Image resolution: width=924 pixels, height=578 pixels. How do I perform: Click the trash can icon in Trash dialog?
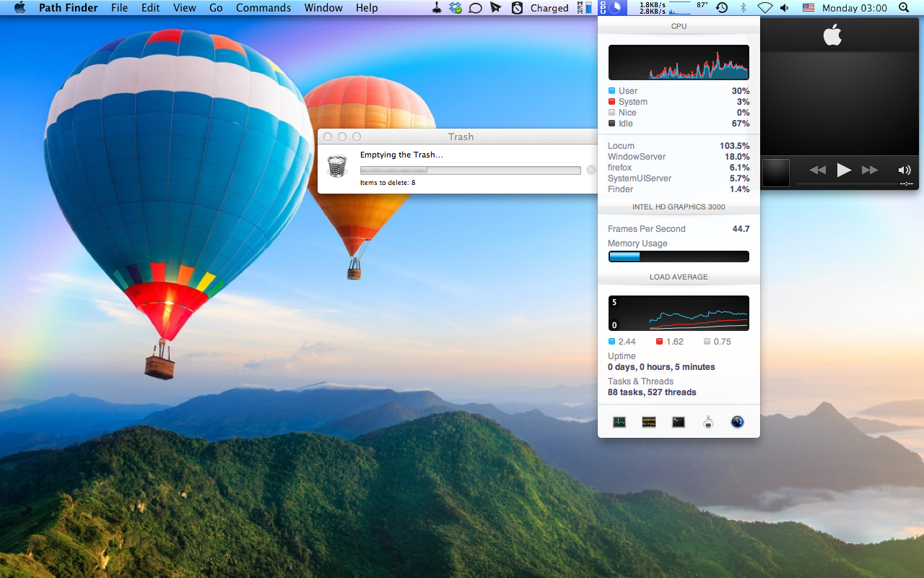coord(337,165)
